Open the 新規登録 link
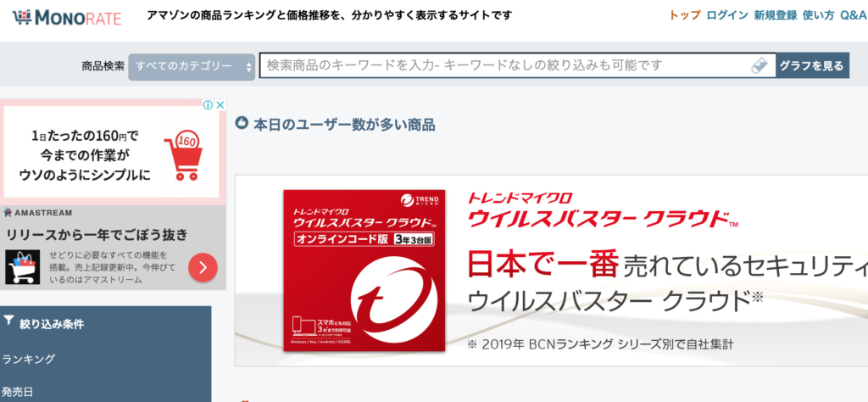Screen dimensions: 868x402 775,15
